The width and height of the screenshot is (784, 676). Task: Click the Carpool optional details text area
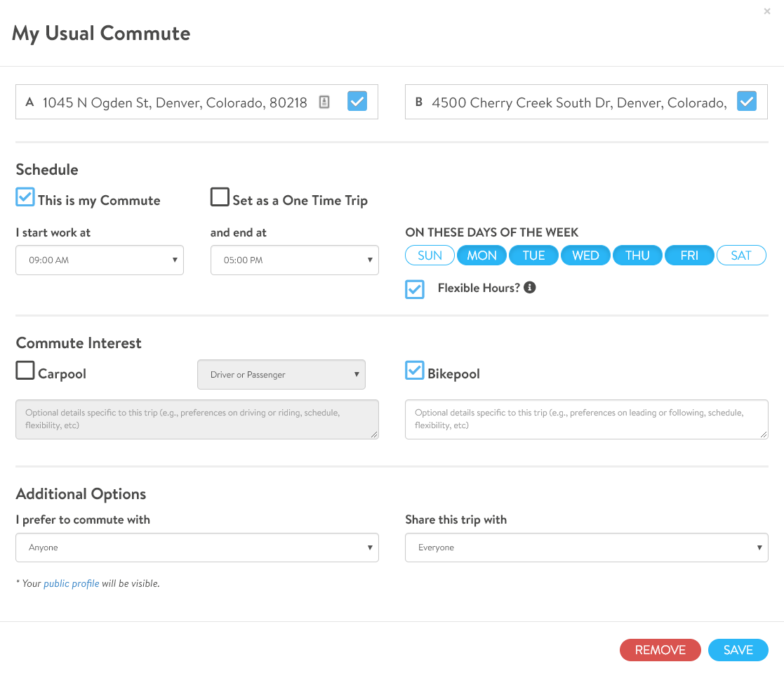197,420
